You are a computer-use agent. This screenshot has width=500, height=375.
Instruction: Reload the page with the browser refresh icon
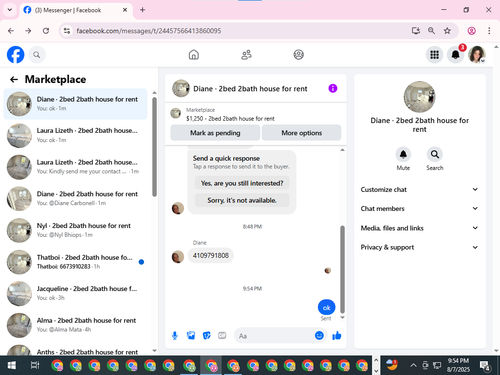(x=46, y=31)
